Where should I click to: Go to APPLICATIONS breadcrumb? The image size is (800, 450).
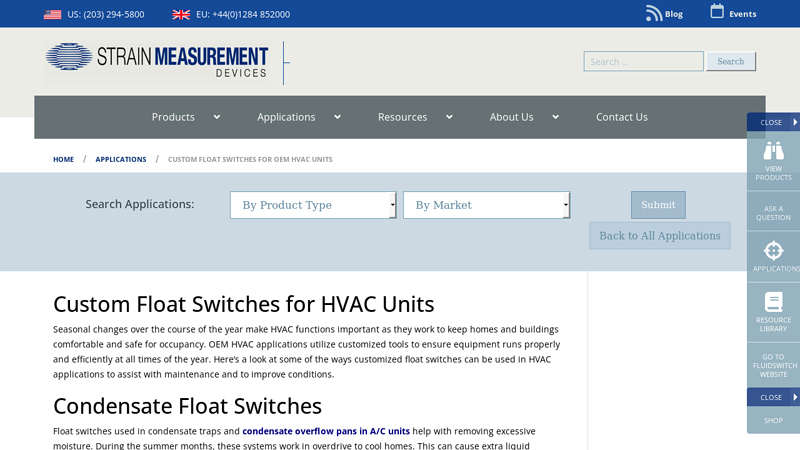pyautogui.click(x=121, y=159)
